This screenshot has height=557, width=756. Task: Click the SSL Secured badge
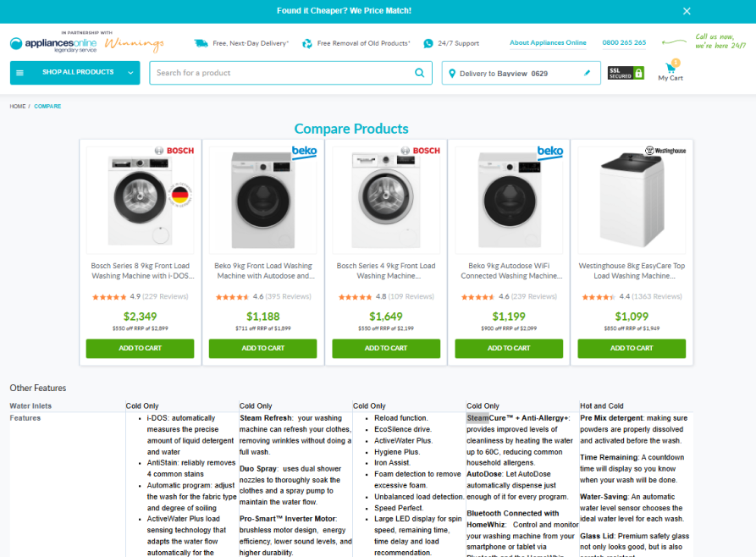(x=626, y=73)
